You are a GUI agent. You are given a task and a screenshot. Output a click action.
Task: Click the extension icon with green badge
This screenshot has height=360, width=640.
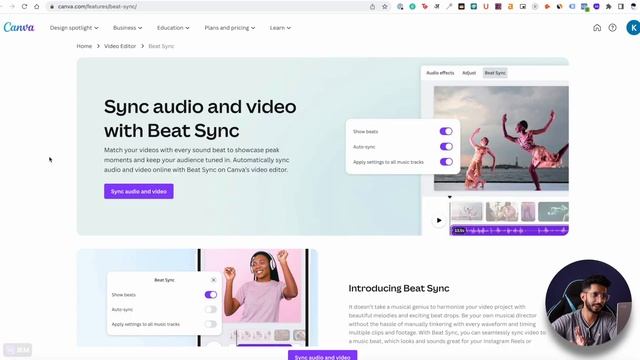pos(584,7)
